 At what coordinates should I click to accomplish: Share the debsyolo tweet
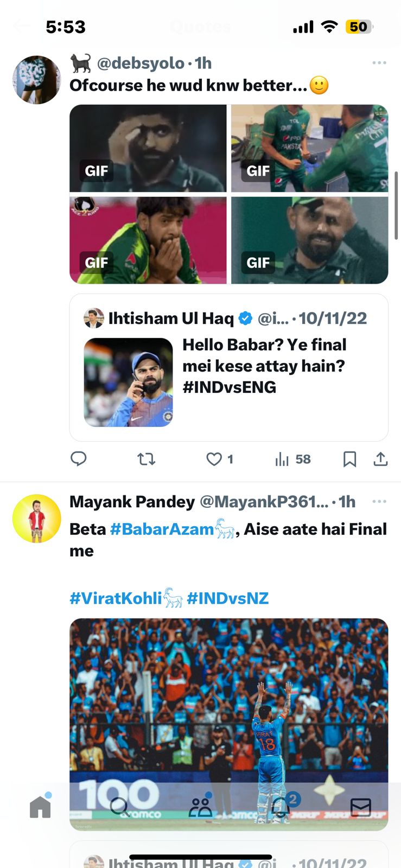(381, 459)
